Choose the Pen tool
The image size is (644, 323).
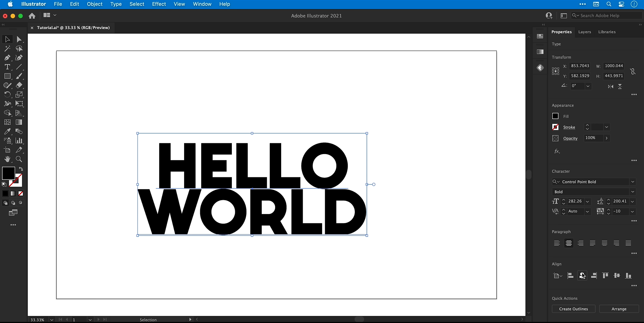point(7,58)
